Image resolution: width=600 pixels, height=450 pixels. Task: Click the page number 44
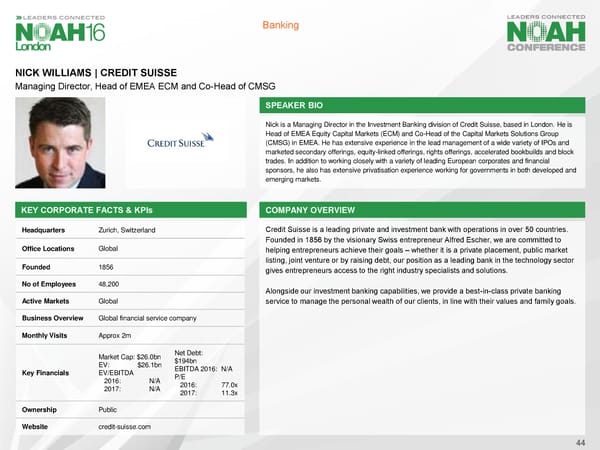click(580, 442)
